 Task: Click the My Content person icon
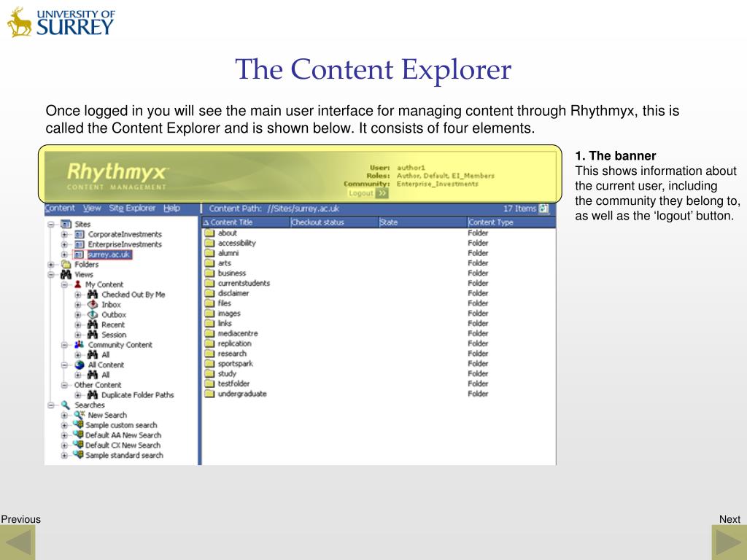[x=77, y=284]
